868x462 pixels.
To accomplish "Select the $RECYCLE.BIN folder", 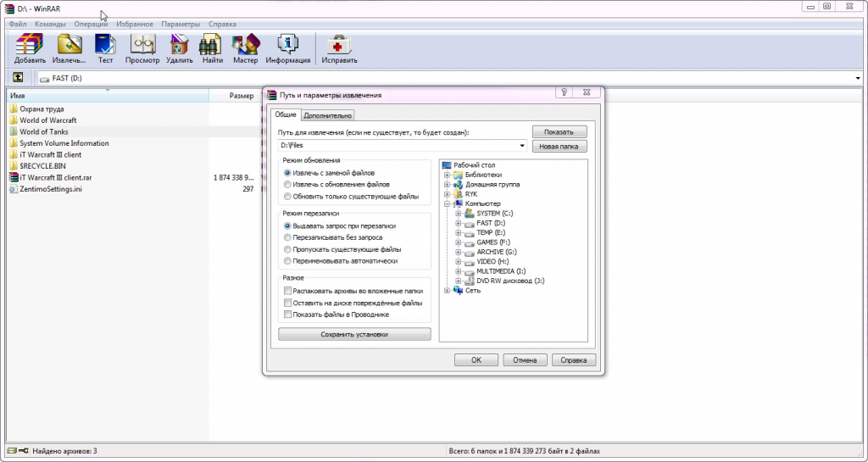I will pos(37,166).
